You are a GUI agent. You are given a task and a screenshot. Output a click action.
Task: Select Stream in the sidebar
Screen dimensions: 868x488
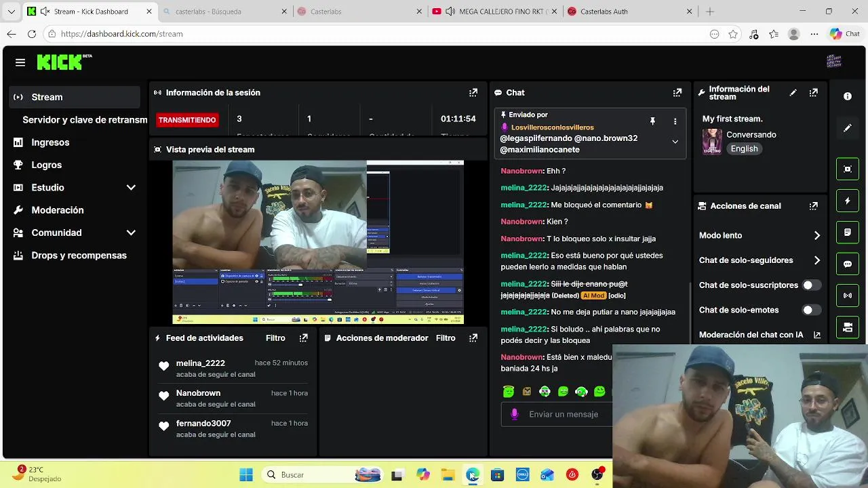(75, 97)
